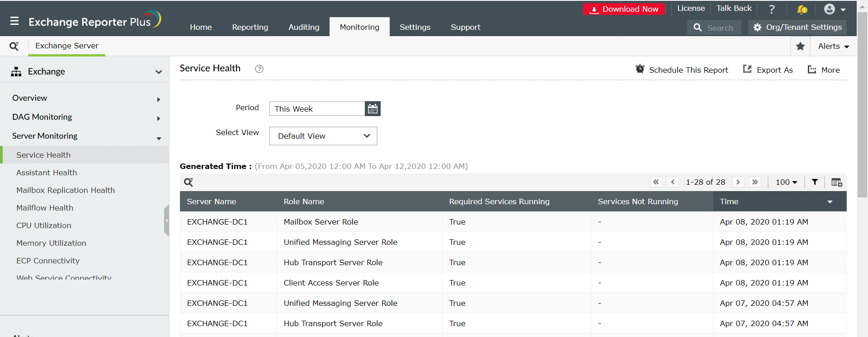Screen dimensions: 868x337
Task: Switch to the Settings tab
Action: click(415, 27)
